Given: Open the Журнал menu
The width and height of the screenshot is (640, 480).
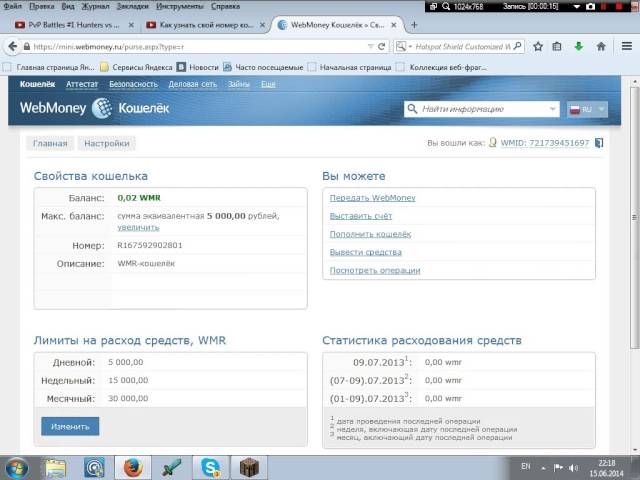Looking at the screenshot, I should point(96,6).
